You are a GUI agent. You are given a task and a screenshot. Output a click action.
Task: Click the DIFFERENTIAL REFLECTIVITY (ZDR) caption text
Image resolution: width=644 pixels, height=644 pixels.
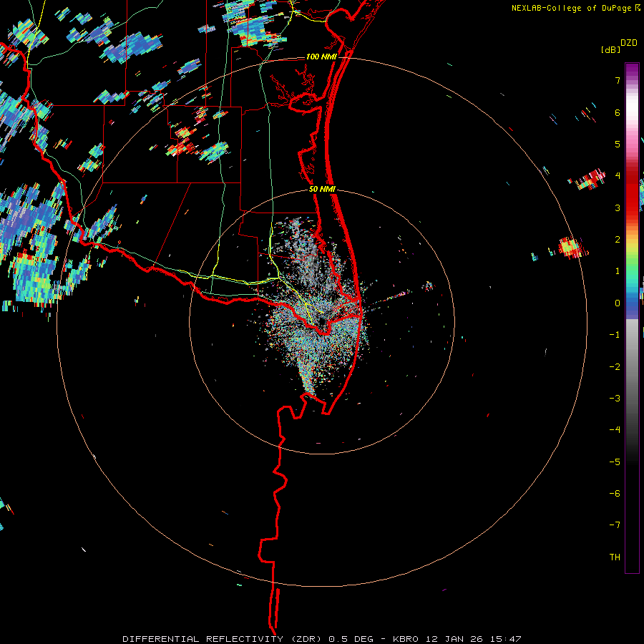223,639
